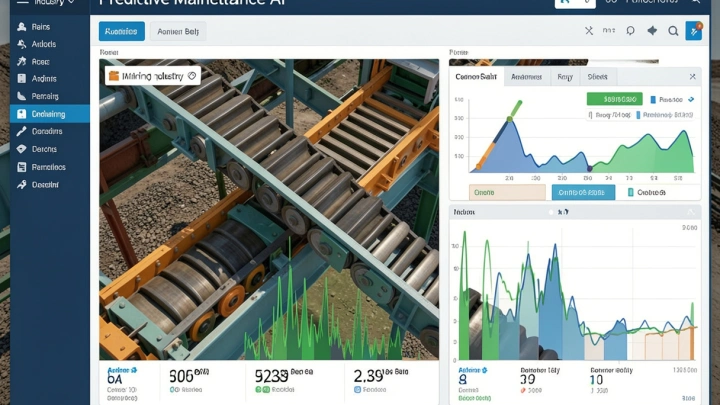Click the 9238 stat value
The image size is (720, 405).
coord(271,377)
